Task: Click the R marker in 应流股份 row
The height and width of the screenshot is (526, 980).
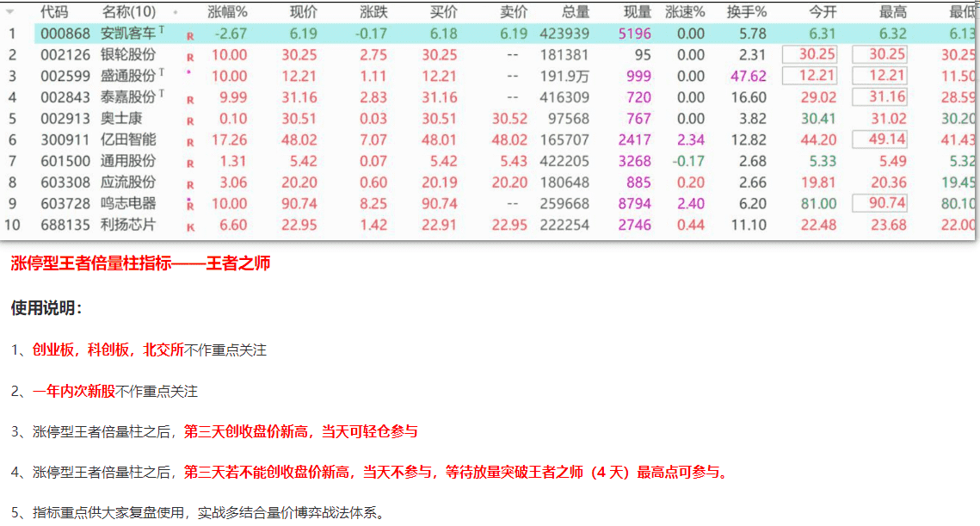Action: click(190, 185)
